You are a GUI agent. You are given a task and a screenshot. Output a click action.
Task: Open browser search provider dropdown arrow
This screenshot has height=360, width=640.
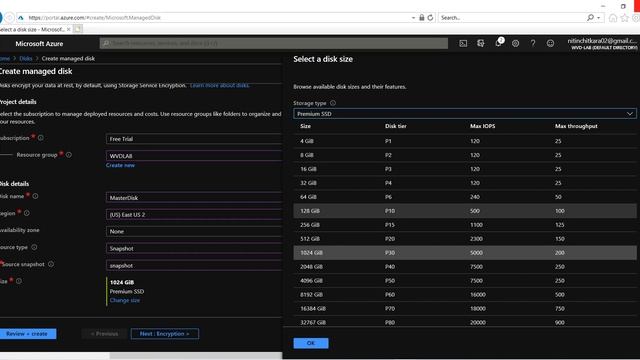599,18
